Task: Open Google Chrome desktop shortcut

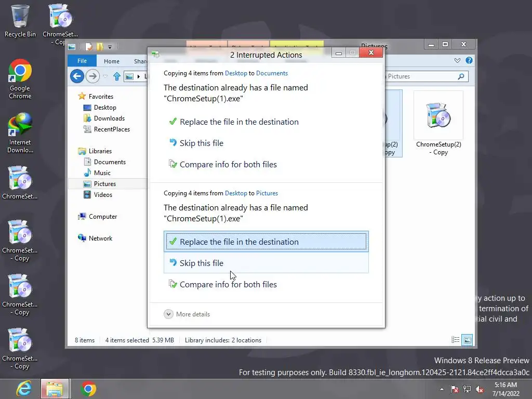Action: point(20,79)
